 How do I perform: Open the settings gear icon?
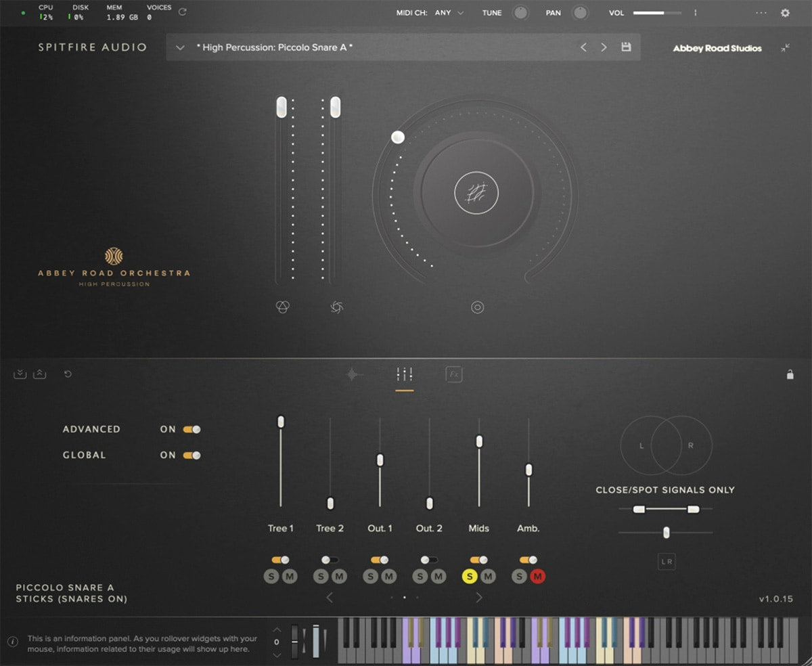coord(785,13)
